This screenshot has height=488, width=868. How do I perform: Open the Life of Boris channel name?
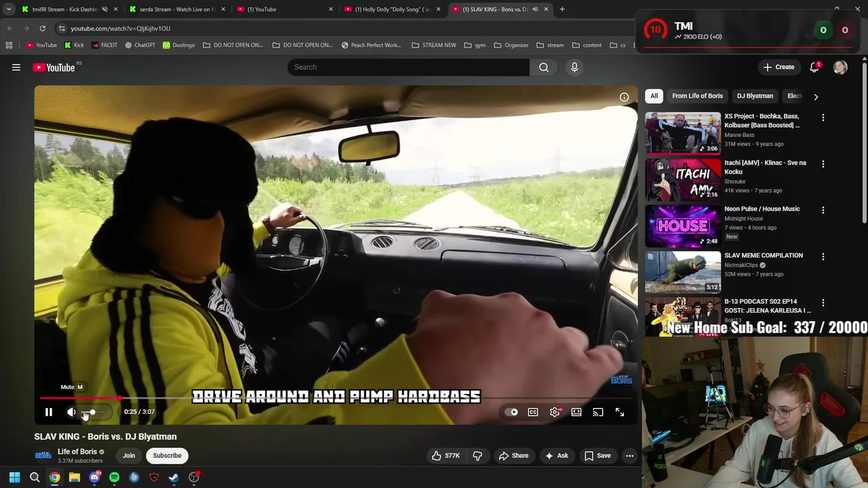(77, 451)
